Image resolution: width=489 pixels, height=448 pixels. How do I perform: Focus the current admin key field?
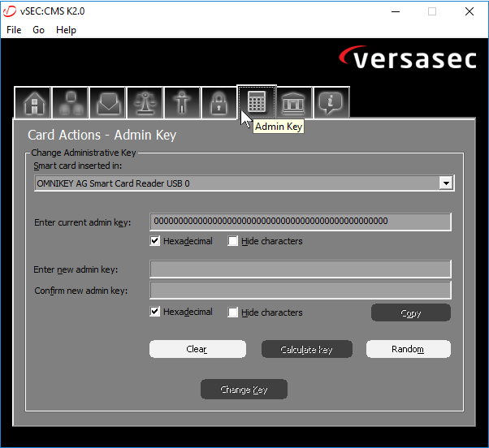click(301, 222)
